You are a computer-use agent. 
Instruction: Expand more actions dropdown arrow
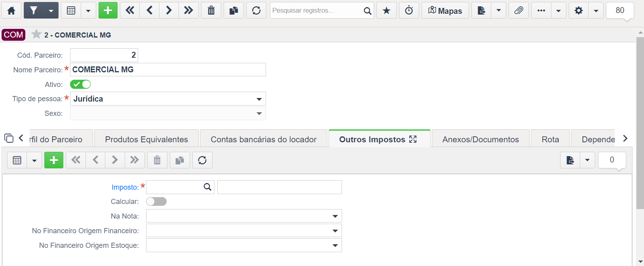559,10
